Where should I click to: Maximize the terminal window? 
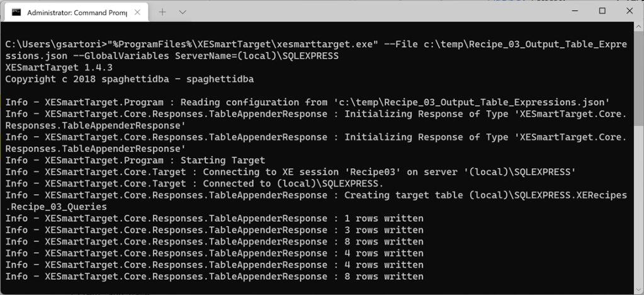tap(602, 11)
